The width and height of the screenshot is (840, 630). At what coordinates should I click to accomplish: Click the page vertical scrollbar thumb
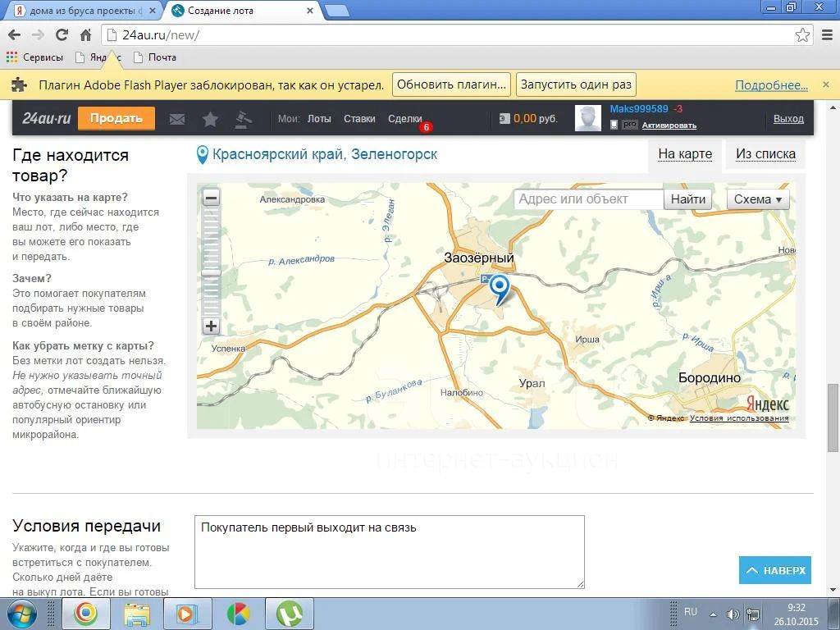tap(833, 418)
